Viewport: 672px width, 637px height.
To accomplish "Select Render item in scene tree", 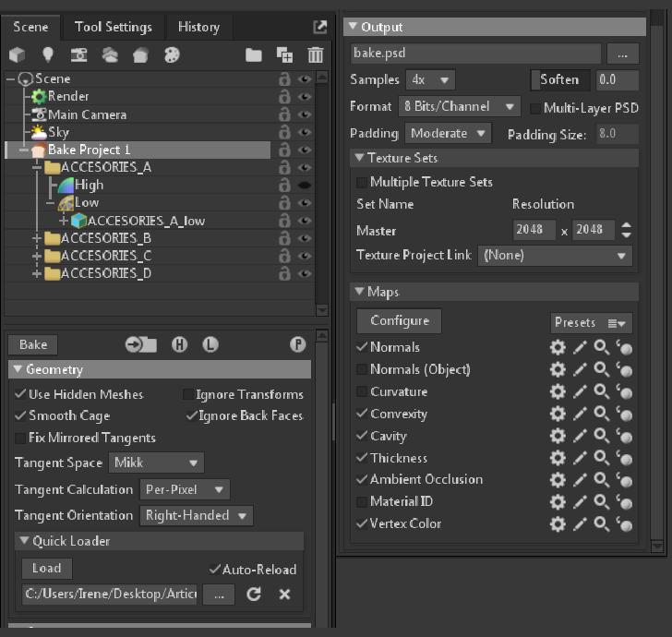I will tap(68, 96).
